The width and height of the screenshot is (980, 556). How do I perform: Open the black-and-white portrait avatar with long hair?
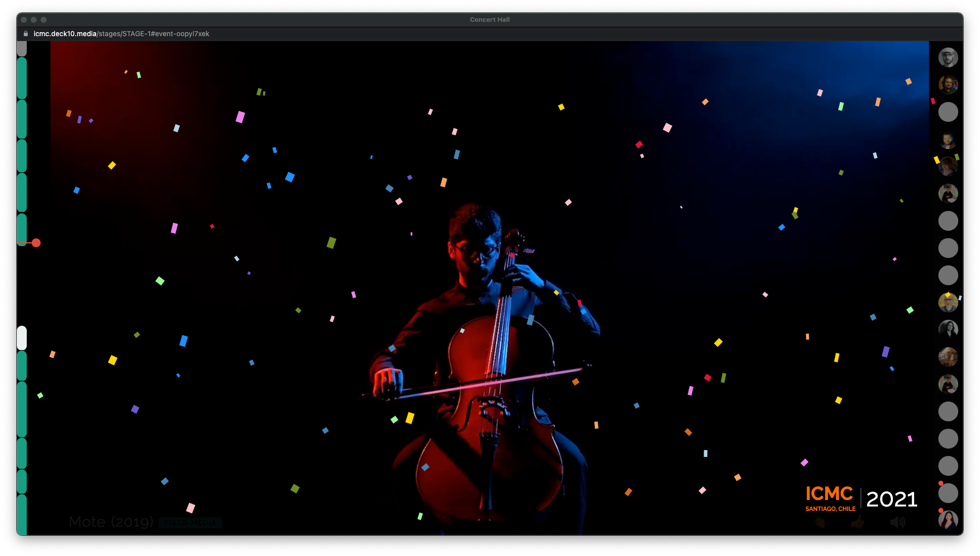click(x=948, y=329)
